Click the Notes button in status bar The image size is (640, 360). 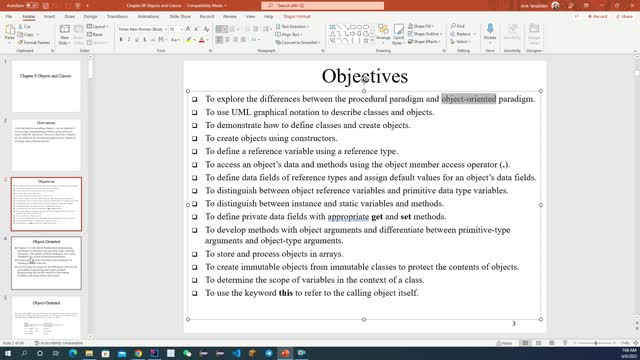504,343
